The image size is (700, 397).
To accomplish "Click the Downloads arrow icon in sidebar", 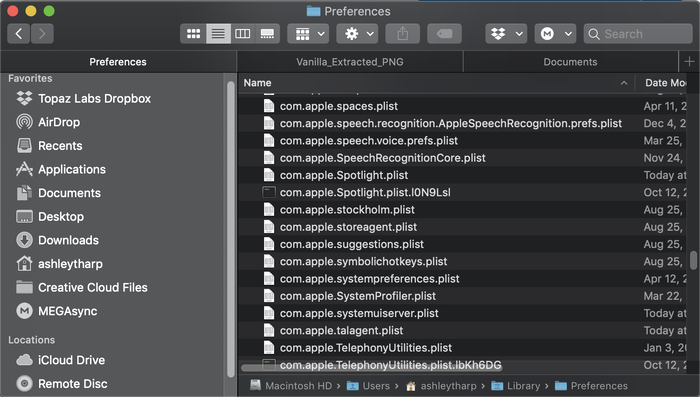I will (24, 240).
